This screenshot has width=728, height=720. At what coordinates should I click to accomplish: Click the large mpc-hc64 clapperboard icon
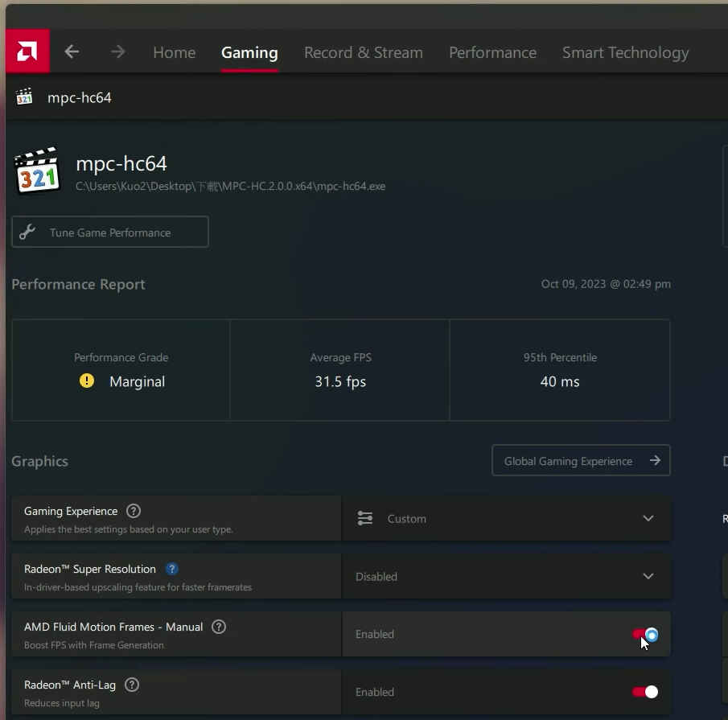click(38, 171)
